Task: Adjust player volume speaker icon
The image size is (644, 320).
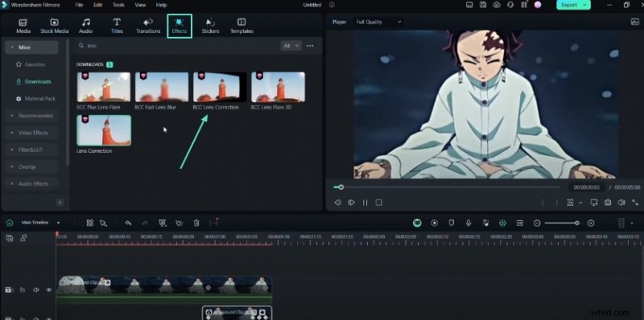Action: [x=621, y=203]
